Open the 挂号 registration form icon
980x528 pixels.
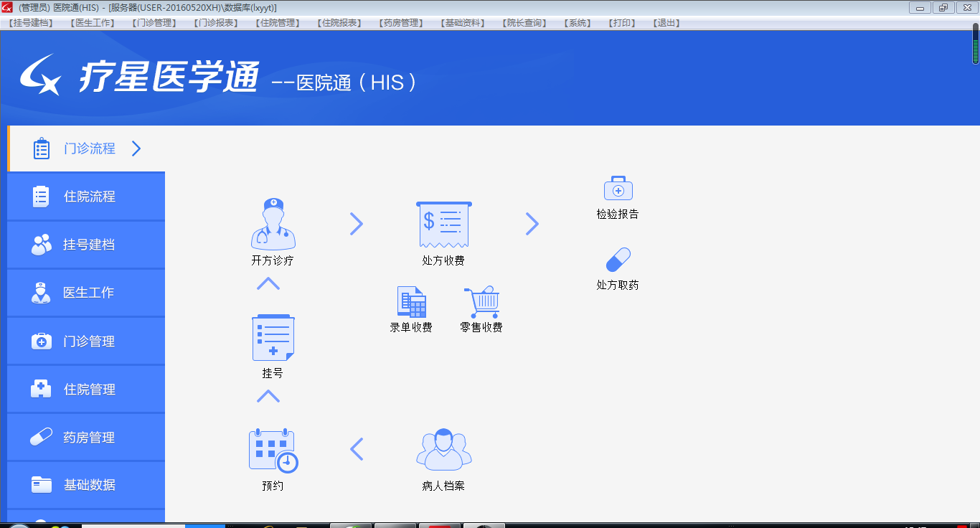273,338
